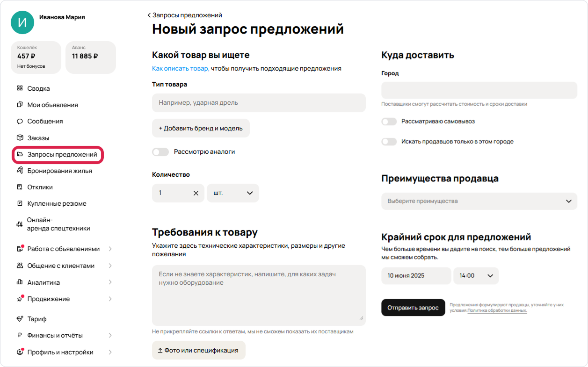This screenshot has height=367, width=588.
Task: Open Выберите преимущества dropdown
Action: click(x=479, y=201)
